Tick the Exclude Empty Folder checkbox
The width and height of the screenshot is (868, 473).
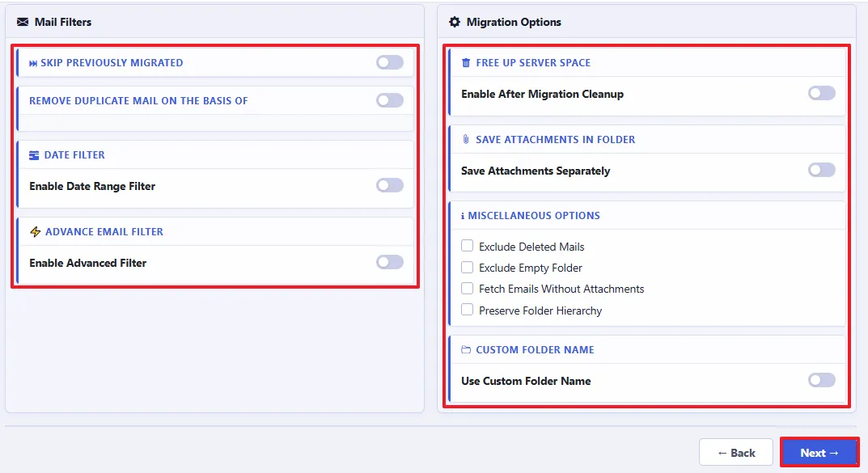pos(468,267)
